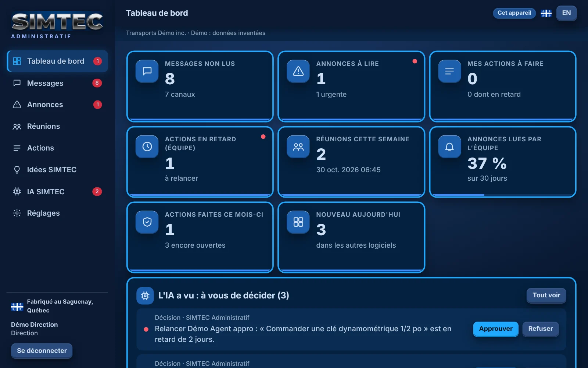The height and width of the screenshot is (368, 588).
Task: Open the Annonces section
Action: click(57, 105)
